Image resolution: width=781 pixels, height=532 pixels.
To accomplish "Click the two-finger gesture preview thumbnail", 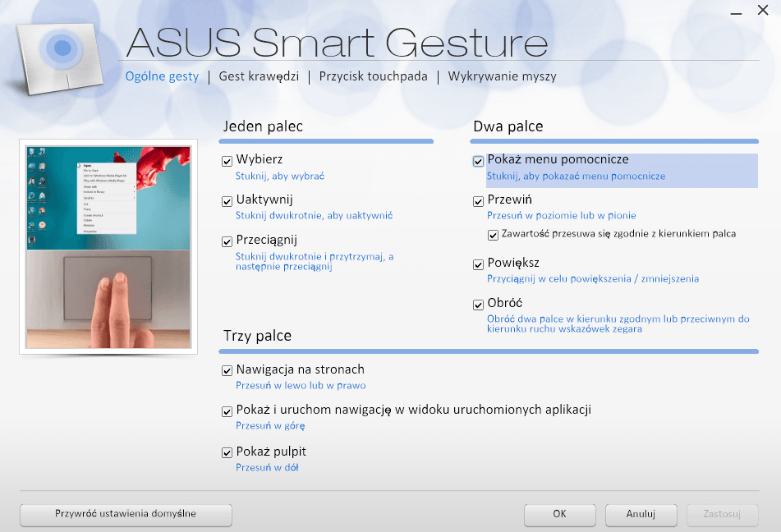I will coord(108,247).
